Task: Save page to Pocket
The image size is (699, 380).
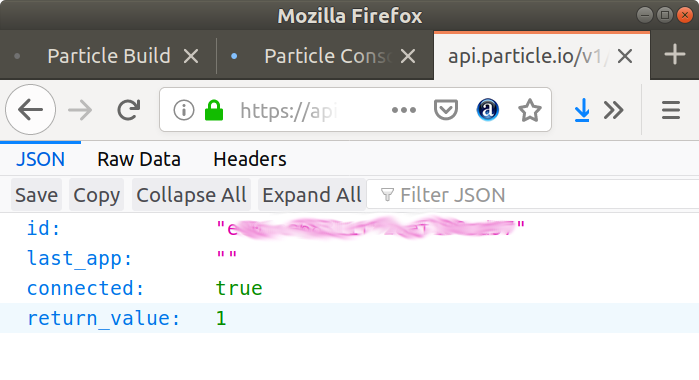Action: click(x=446, y=110)
